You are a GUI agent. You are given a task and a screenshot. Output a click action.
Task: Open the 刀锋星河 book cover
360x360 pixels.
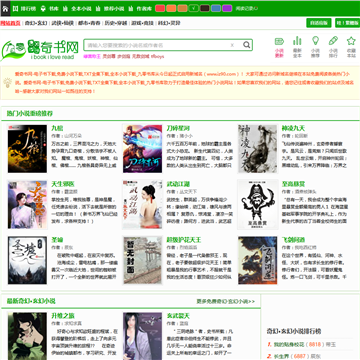click(x=143, y=149)
